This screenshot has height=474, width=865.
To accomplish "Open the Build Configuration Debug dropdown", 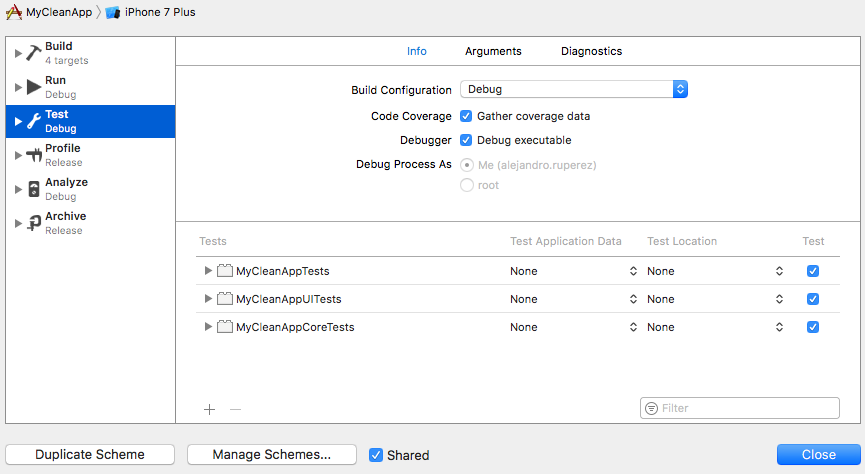I will coord(574,89).
